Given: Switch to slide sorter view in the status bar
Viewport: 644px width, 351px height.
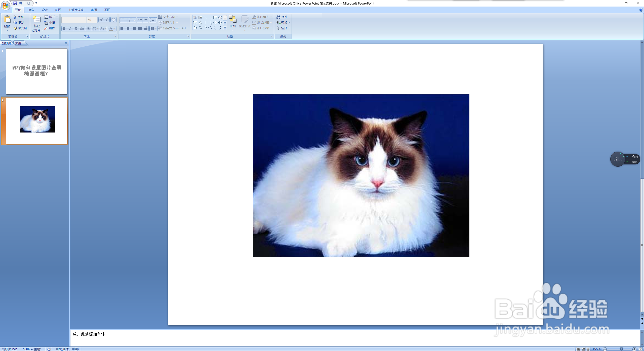Looking at the screenshot, I should (x=583, y=349).
